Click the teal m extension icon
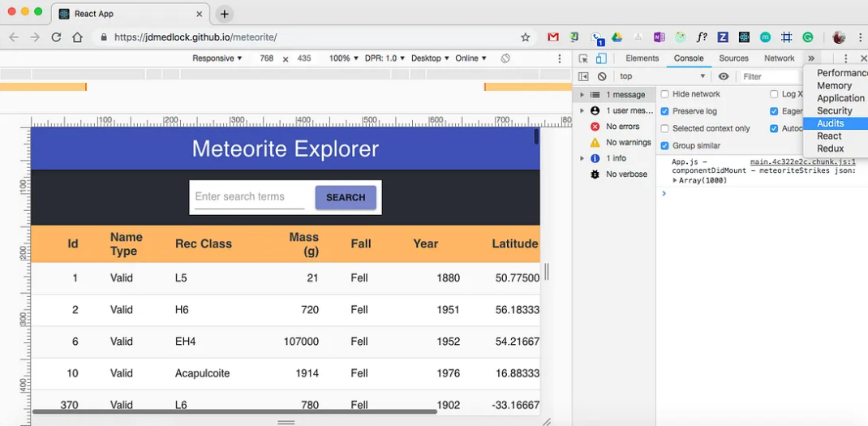Image resolution: width=868 pixels, height=426 pixels. [x=765, y=37]
